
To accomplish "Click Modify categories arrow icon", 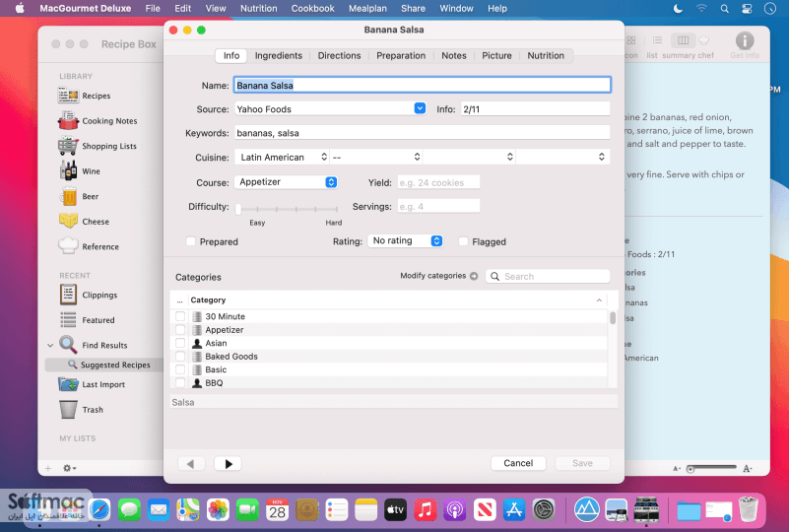I will pyautogui.click(x=474, y=276).
